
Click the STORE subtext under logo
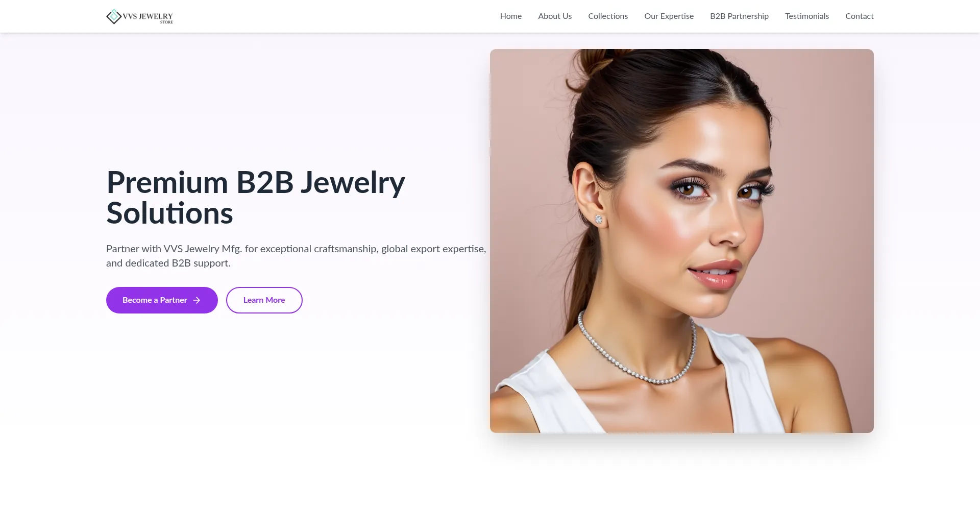[x=166, y=22]
